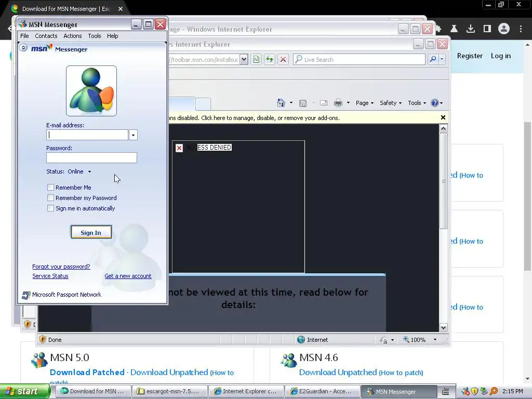Click the red Stop icon in Internet Explorer
Screen dimensions: 532x399
click(283, 60)
